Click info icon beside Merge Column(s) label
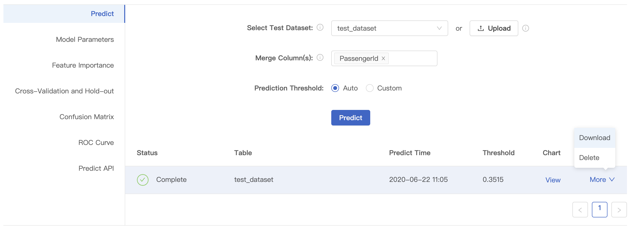 [320, 57]
